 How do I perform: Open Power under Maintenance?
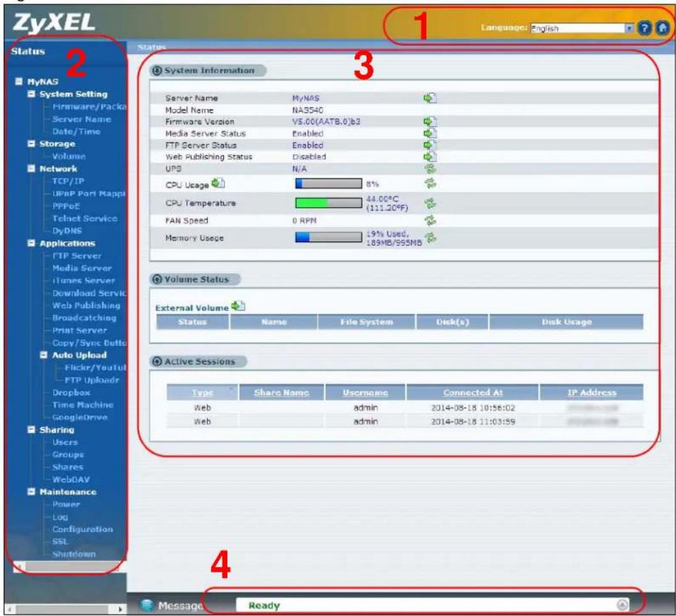(x=66, y=504)
